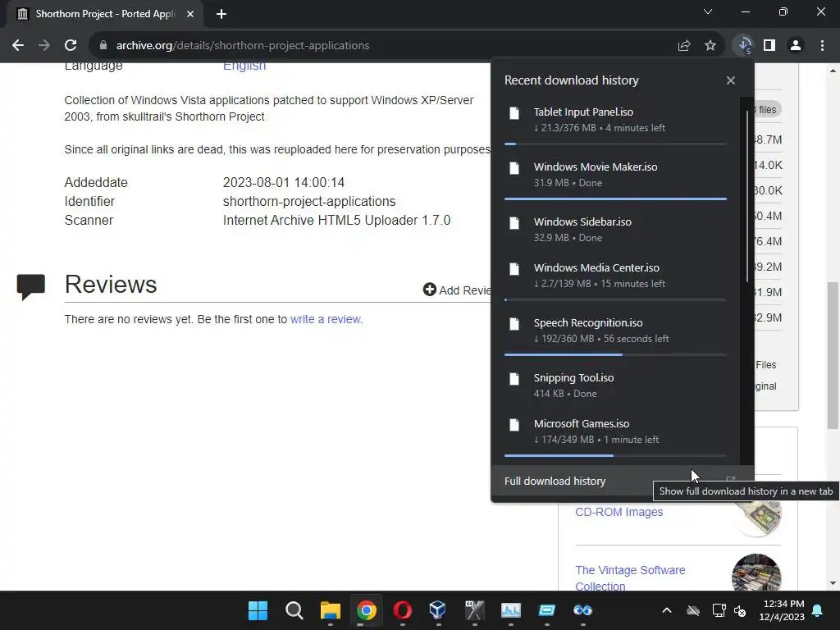Click the write a review link
This screenshot has height=630, width=840.
point(325,319)
